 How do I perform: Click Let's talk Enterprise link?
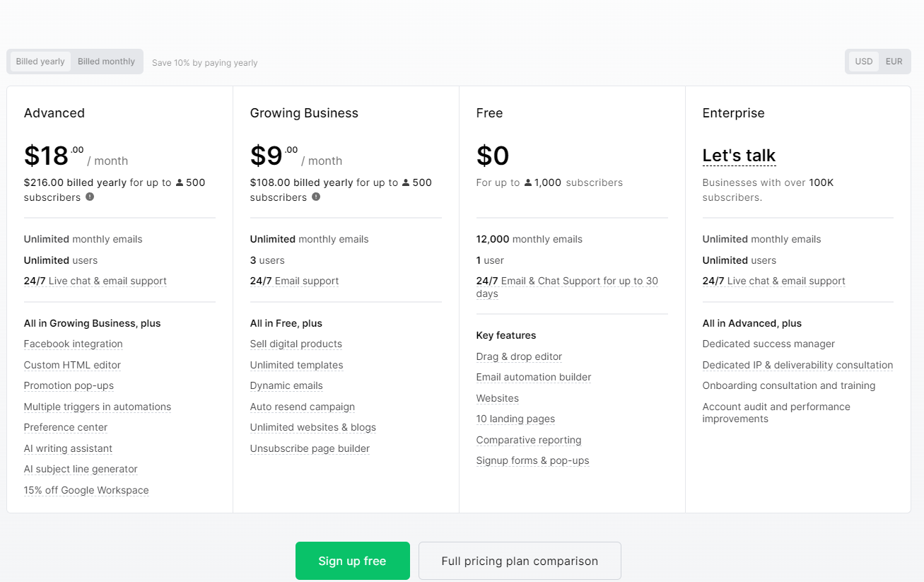739,156
